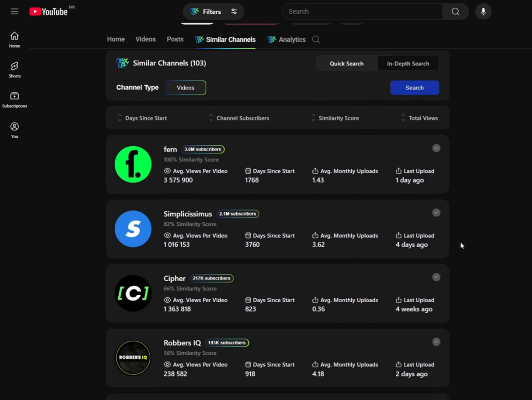The height and width of the screenshot is (400, 532).
Task: Click the 82% Similarity Score text
Action: pyautogui.click(x=190, y=224)
